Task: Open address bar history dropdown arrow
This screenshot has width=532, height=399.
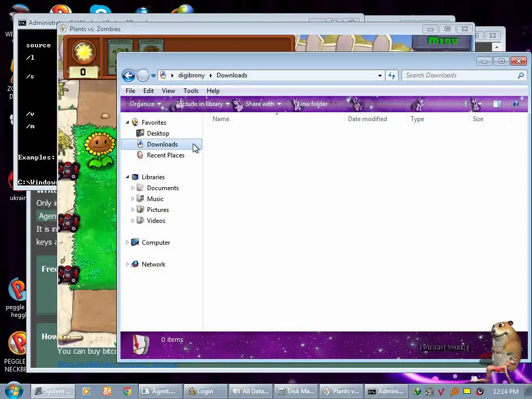Action: click(380, 76)
